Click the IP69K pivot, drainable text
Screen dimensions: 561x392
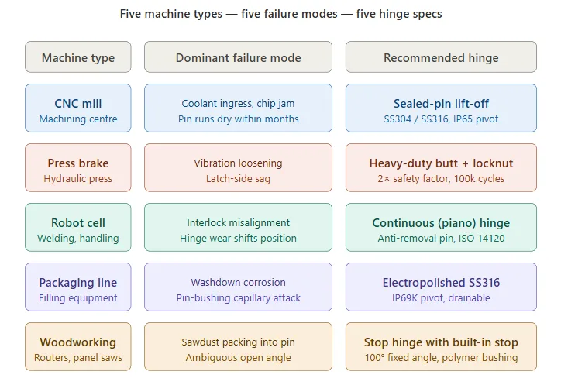(x=441, y=298)
